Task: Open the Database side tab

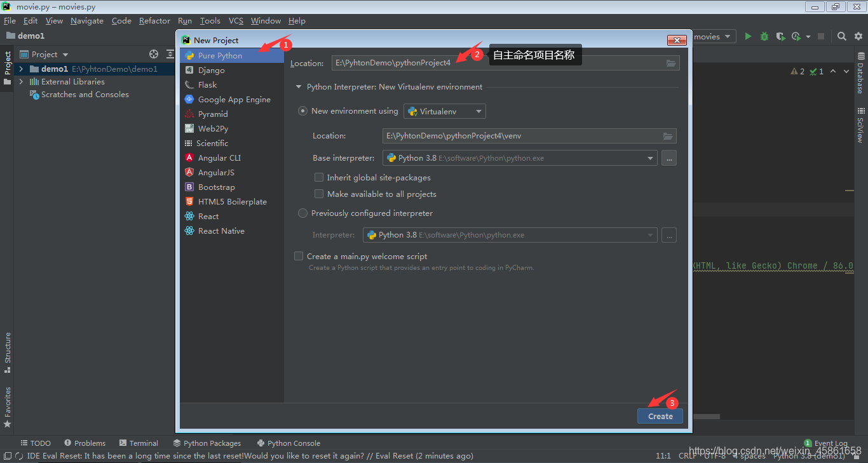Action: pyautogui.click(x=860, y=74)
